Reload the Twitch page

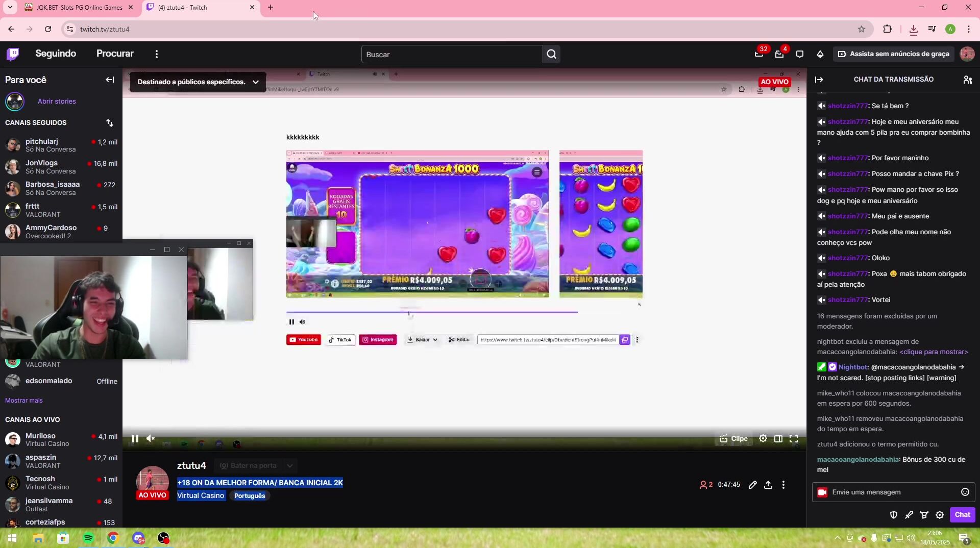[x=48, y=30]
